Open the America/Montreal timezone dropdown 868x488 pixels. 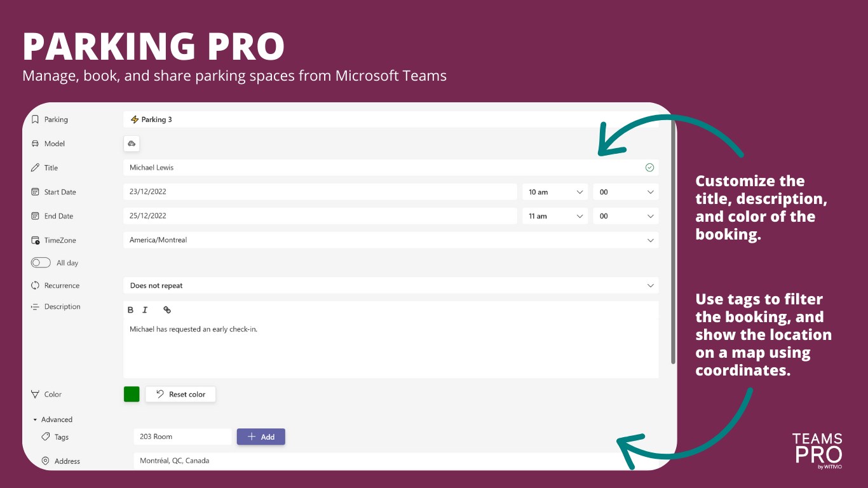click(x=391, y=240)
